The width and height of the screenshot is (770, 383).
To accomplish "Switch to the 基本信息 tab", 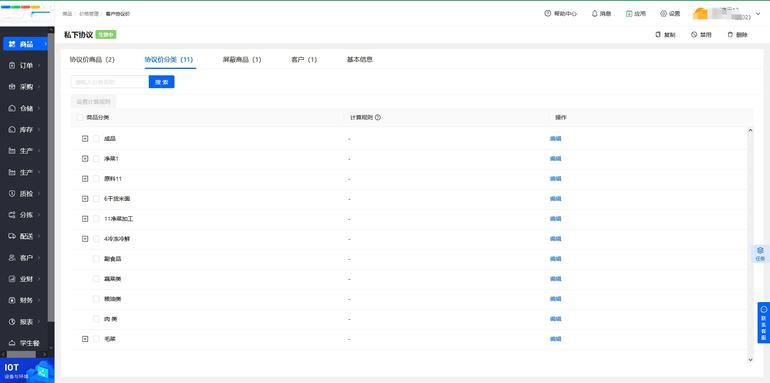I will (x=360, y=59).
